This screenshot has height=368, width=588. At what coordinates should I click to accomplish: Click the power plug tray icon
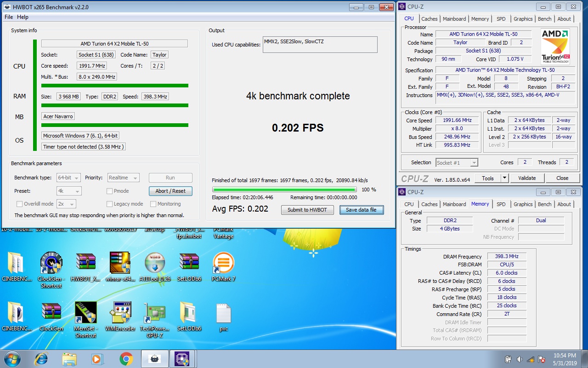[509, 359]
